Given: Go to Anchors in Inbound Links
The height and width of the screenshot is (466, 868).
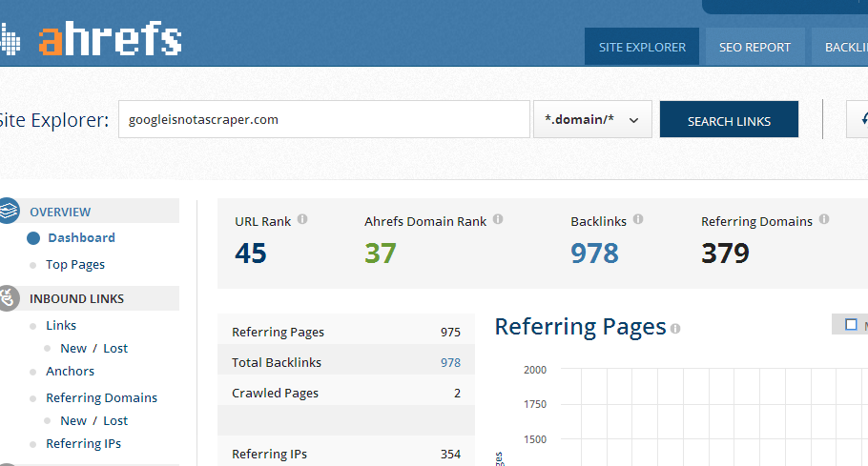Looking at the screenshot, I should pyautogui.click(x=70, y=371).
